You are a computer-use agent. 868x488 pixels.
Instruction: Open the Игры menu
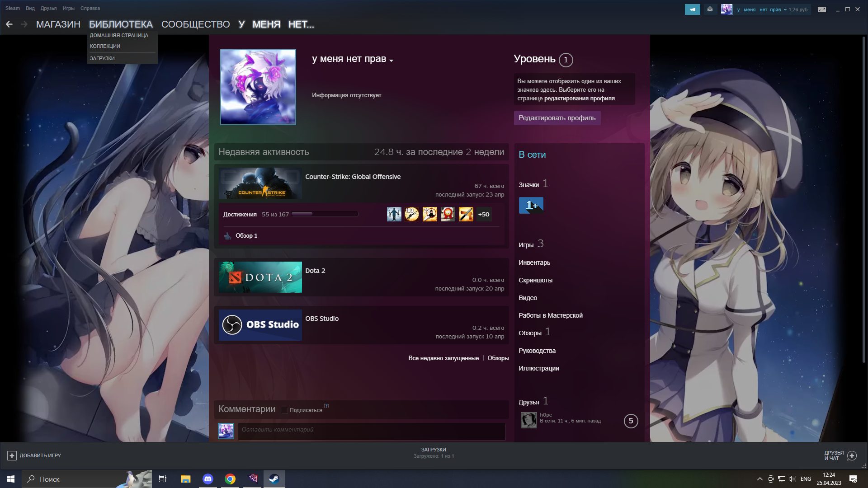tap(69, 8)
